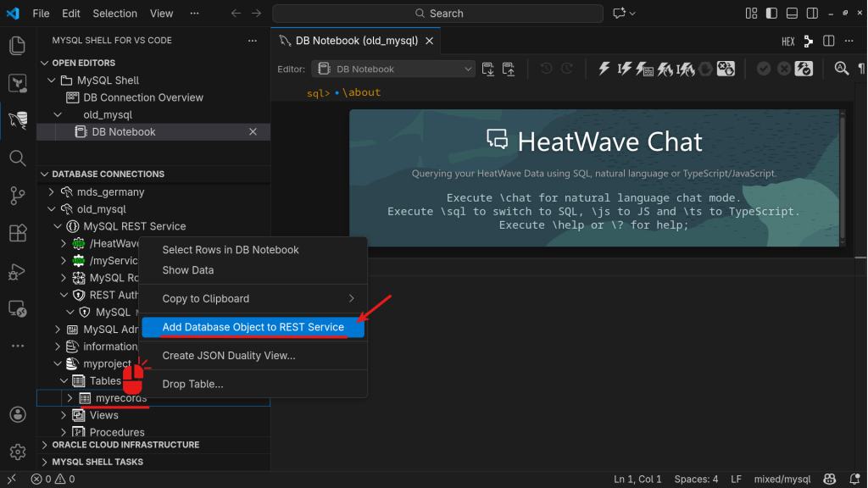Select the DB Notebook (old_mysql) tab

357,41
